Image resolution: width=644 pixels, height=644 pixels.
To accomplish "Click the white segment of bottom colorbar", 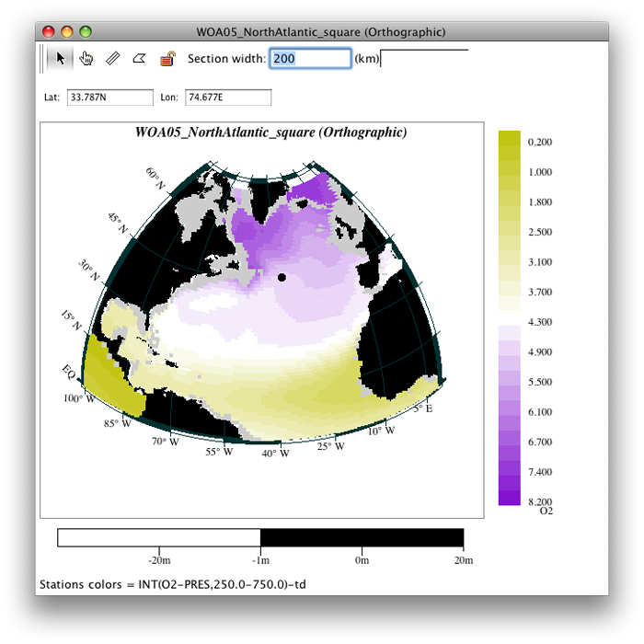I will (158, 538).
